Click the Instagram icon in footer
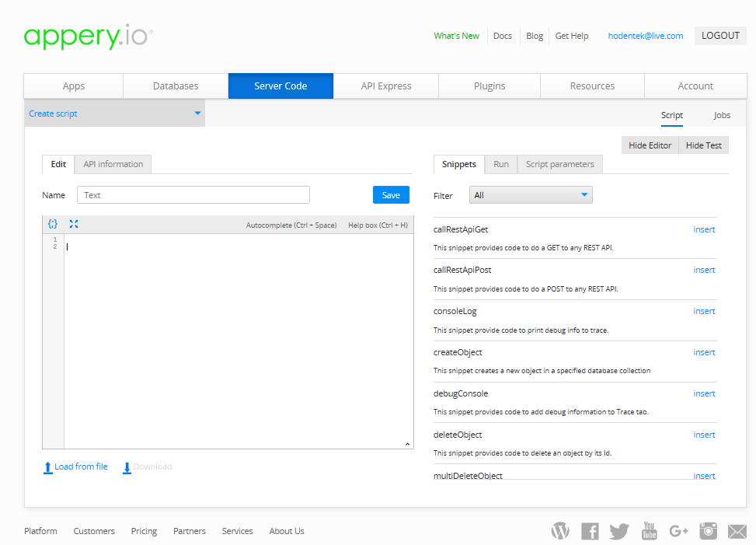The image size is (756, 545). 708,531
